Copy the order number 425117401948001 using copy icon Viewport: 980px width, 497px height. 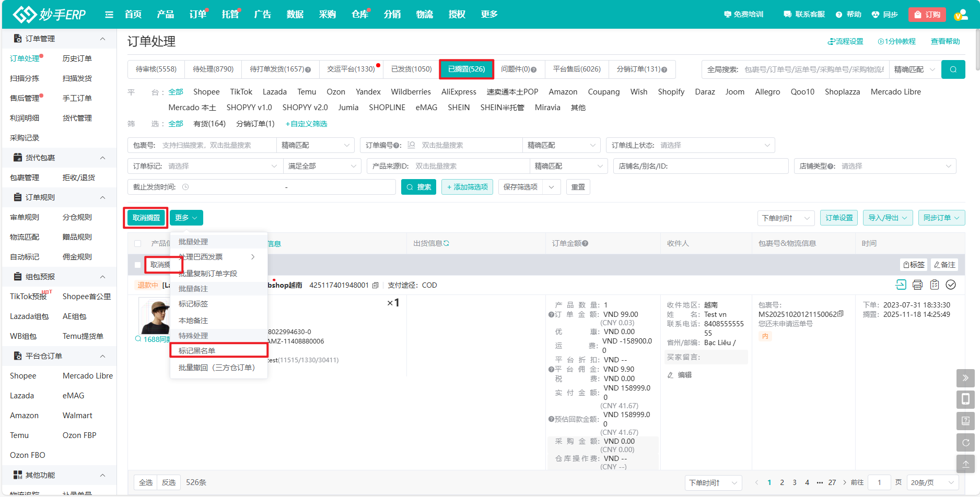375,286
